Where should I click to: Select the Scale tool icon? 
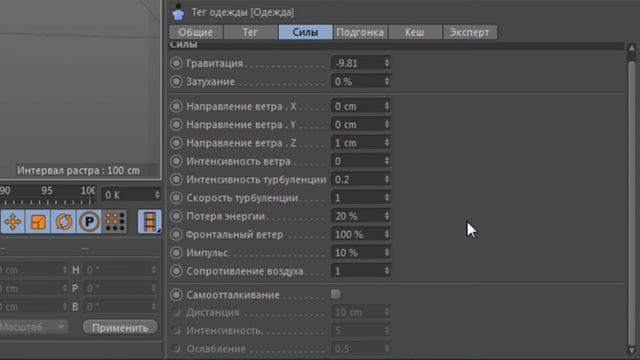38,222
